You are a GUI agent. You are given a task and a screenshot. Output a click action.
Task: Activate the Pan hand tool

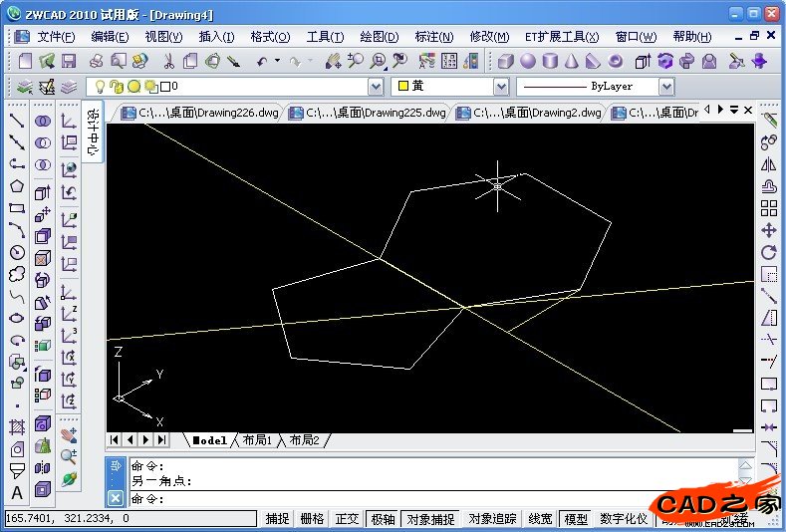click(333, 61)
